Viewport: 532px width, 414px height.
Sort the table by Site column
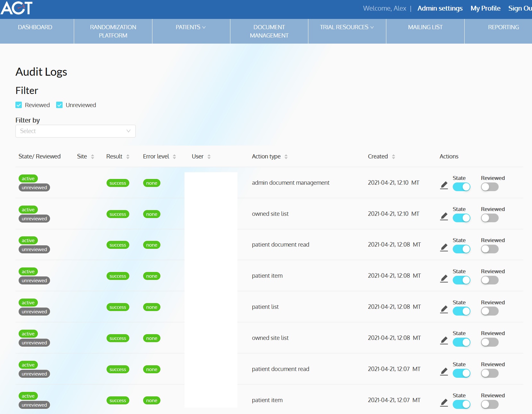92,156
